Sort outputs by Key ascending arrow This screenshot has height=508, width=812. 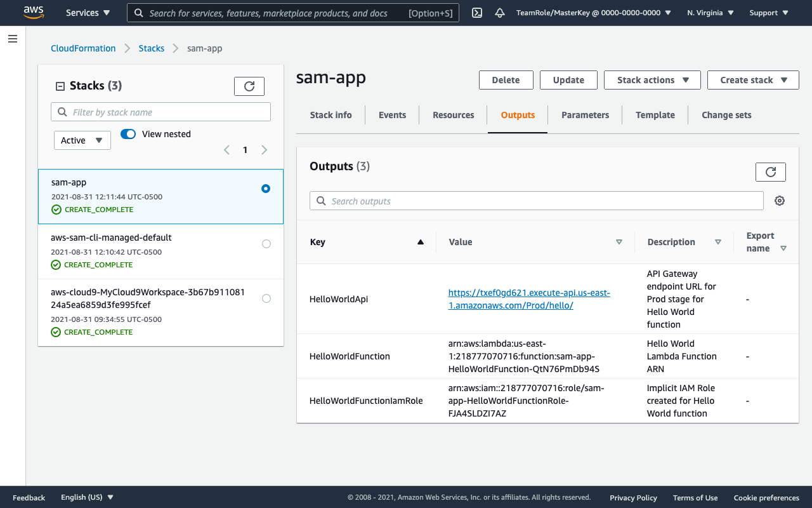[x=420, y=242]
